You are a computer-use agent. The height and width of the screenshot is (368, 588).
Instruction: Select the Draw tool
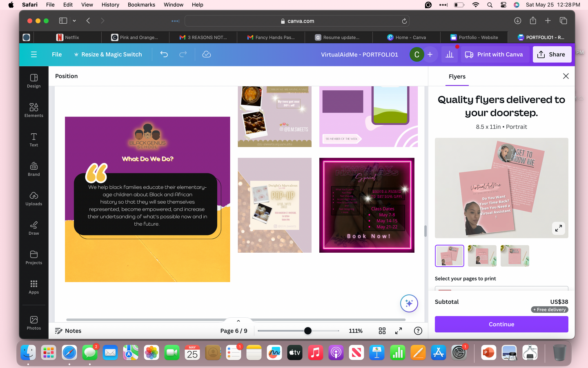coord(33,228)
